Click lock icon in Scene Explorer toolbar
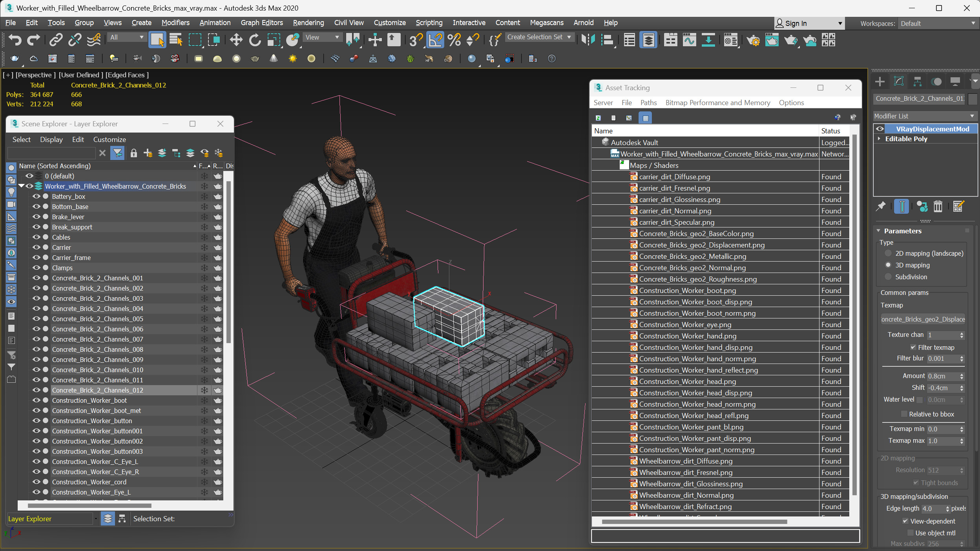The width and height of the screenshot is (980, 551). pyautogui.click(x=133, y=153)
